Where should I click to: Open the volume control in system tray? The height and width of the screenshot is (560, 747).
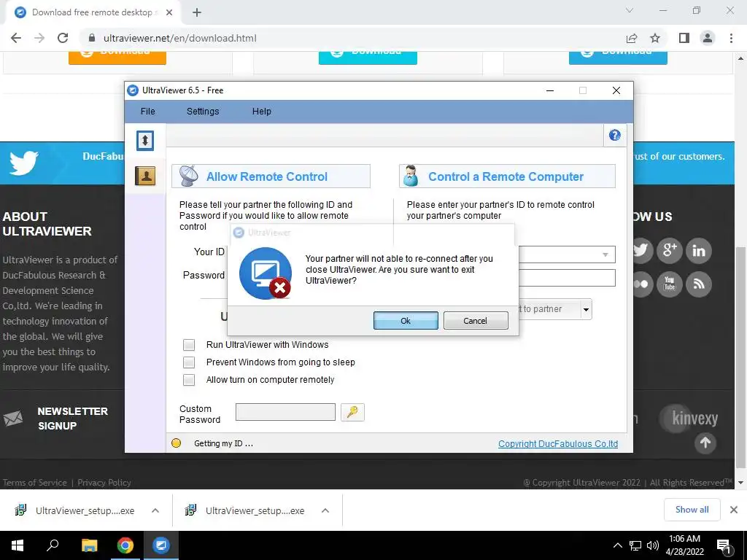[x=652, y=545]
